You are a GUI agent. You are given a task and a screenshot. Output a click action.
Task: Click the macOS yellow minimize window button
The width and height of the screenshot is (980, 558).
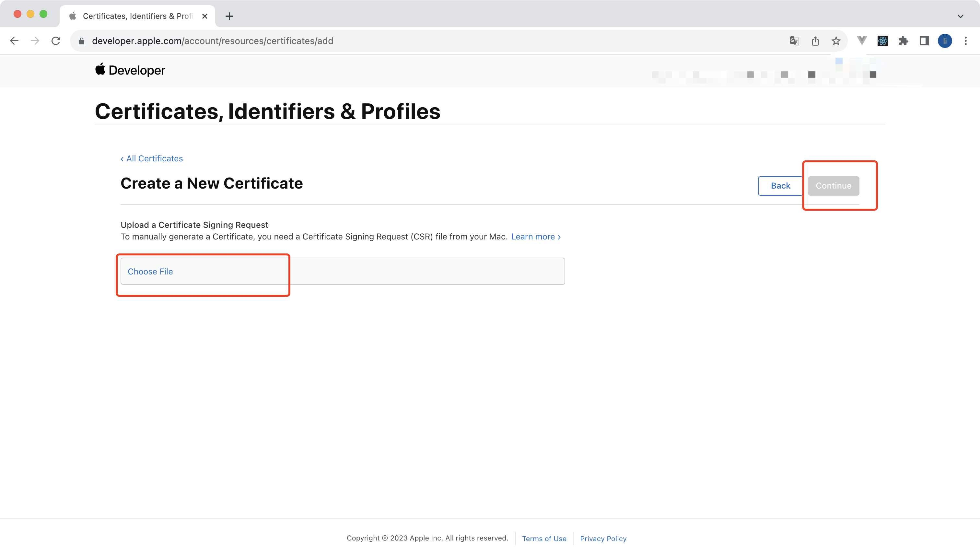tap(30, 14)
